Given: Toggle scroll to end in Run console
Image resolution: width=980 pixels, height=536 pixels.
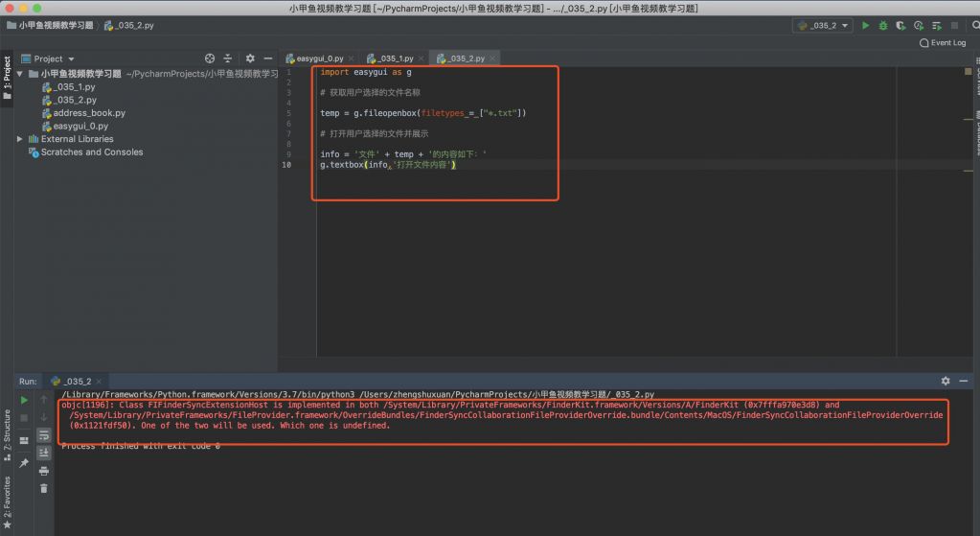Looking at the screenshot, I should (43, 453).
